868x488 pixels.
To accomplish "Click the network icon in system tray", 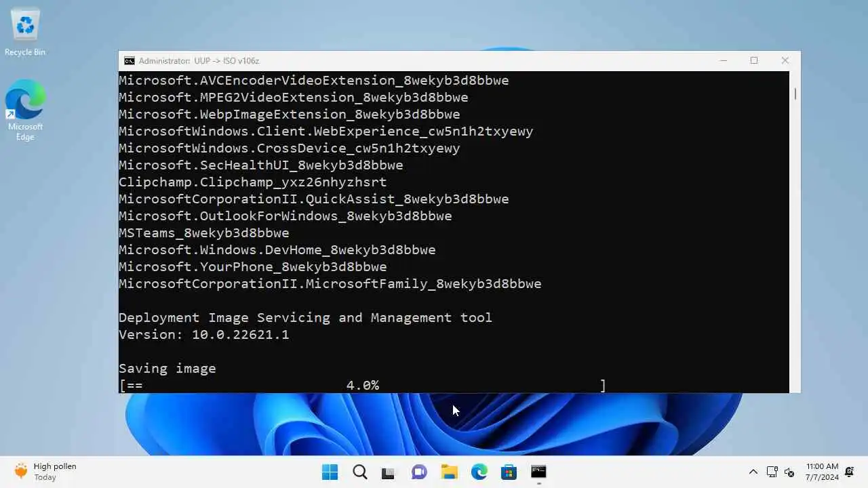I will tap(772, 472).
